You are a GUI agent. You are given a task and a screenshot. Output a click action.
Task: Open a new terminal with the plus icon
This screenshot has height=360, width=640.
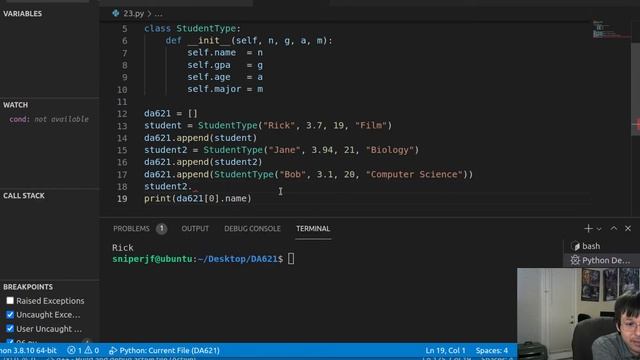(x=588, y=229)
